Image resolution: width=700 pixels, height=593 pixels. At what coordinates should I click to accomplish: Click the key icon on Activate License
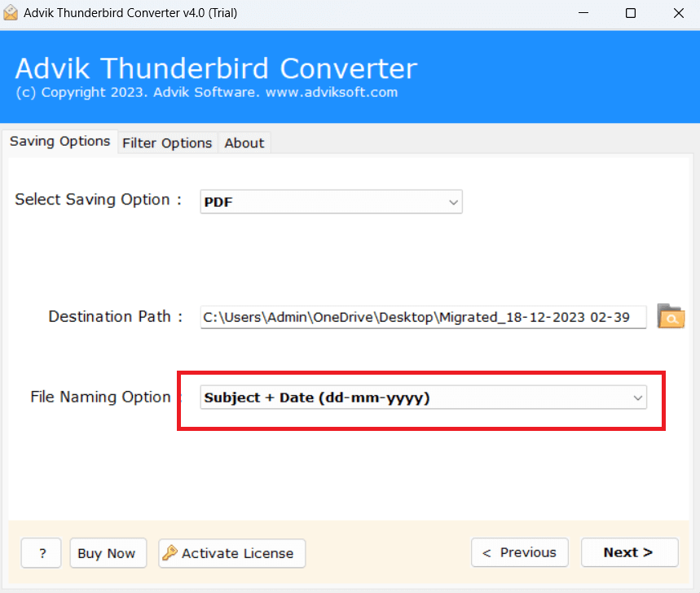point(169,553)
